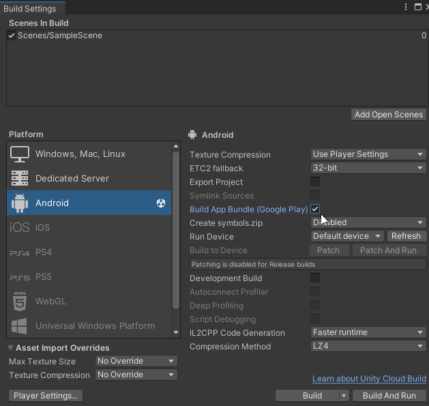Open the Texture Compression dropdown

[368, 154]
